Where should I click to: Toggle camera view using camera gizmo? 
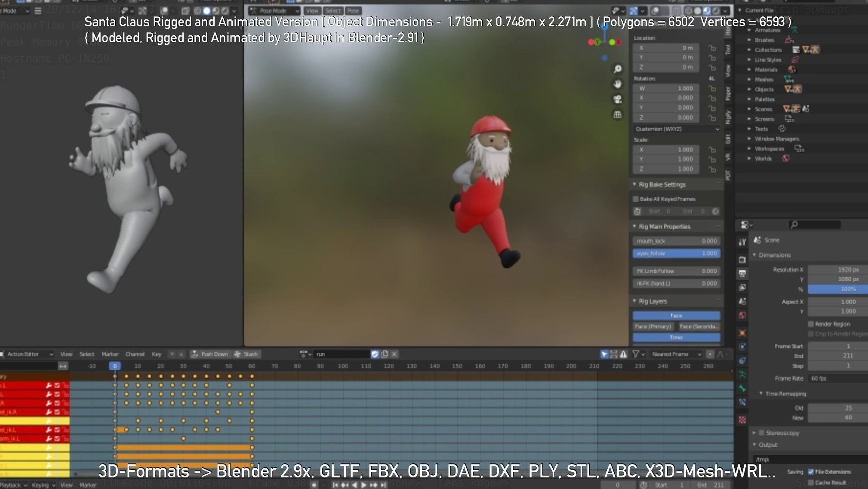618,99
